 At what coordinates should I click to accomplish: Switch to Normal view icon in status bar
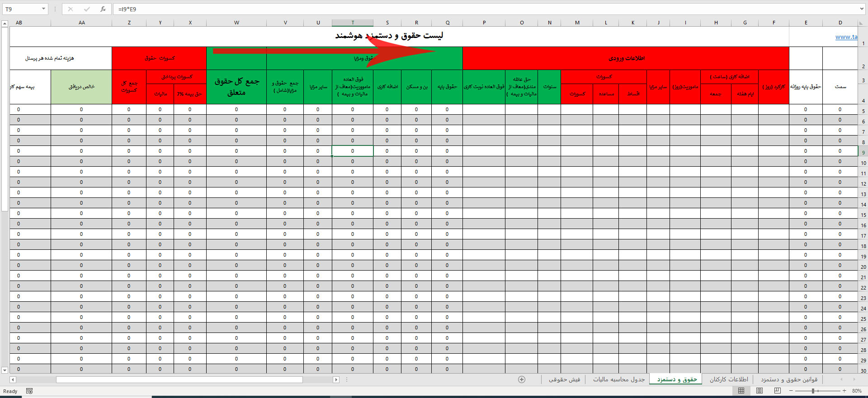(x=741, y=391)
